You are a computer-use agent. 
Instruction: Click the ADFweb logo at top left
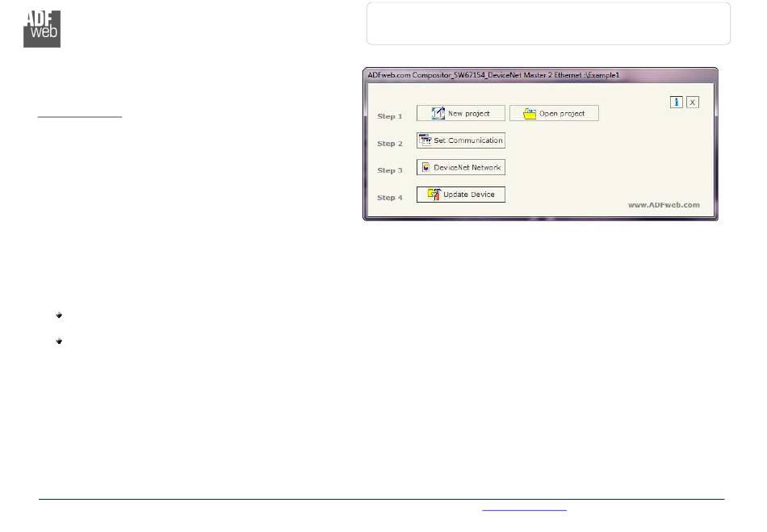[42, 29]
